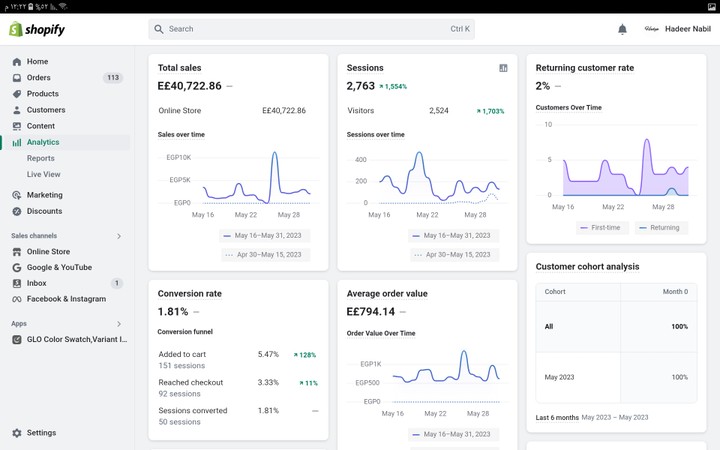
Task: Click the search magnifier icon
Action: tap(159, 29)
